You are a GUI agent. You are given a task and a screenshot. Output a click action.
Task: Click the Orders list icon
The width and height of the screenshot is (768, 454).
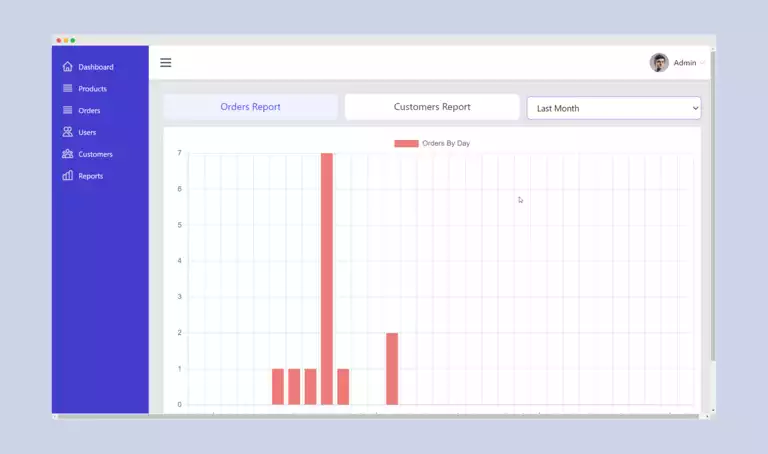click(x=68, y=110)
